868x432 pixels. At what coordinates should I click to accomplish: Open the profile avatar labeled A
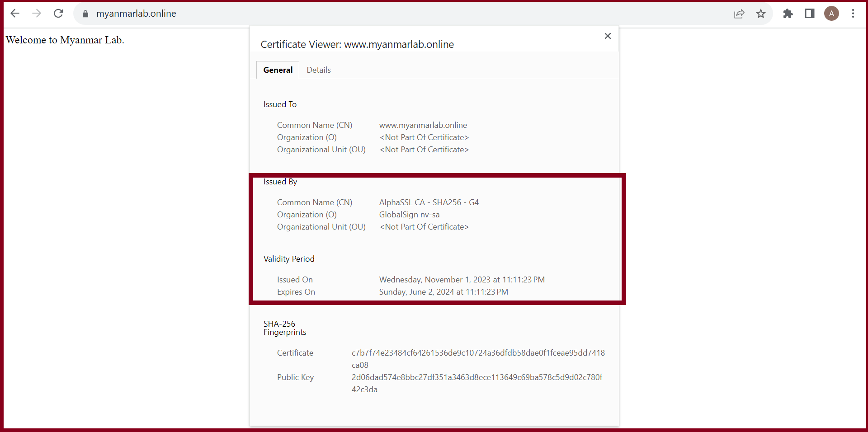click(x=831, y=14)
